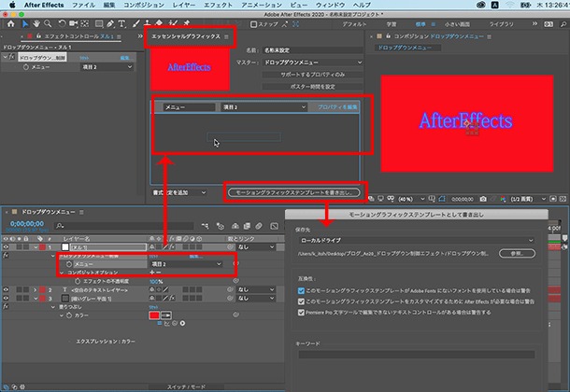Open the コンポジション menu

(x=144, y=5)
